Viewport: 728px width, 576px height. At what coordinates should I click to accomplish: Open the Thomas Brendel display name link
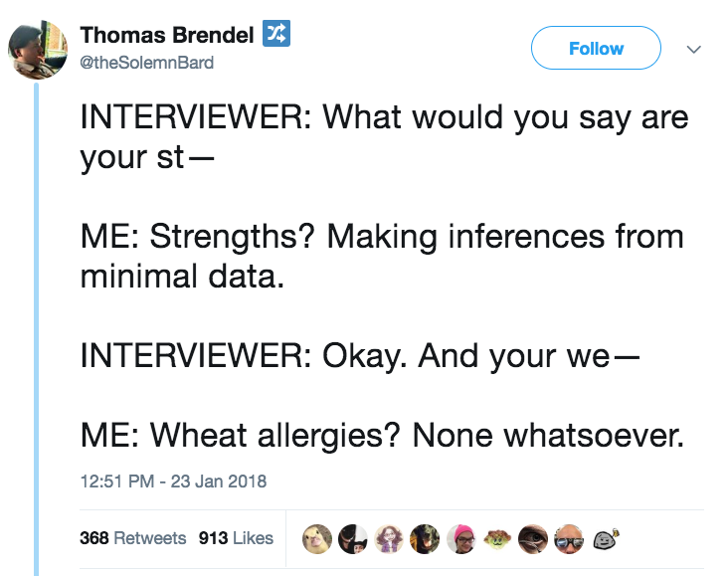click(167, 35)
